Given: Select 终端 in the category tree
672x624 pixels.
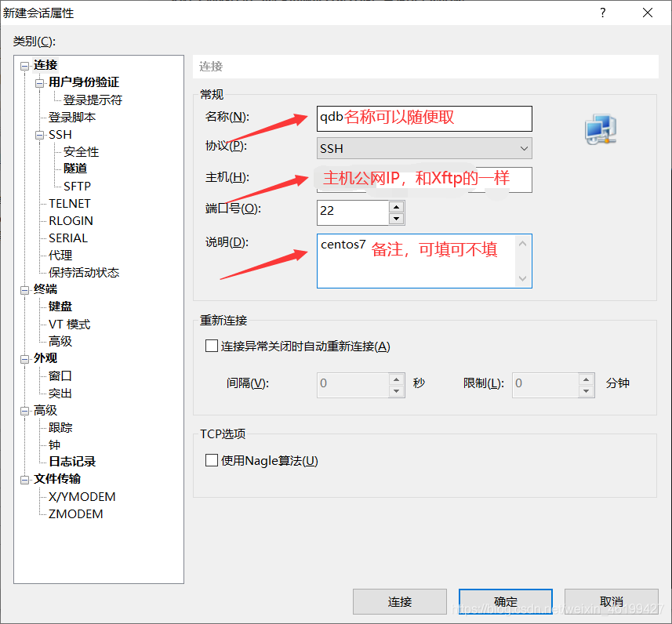Looking at the screenshot, I should click(x=45, y=289).
